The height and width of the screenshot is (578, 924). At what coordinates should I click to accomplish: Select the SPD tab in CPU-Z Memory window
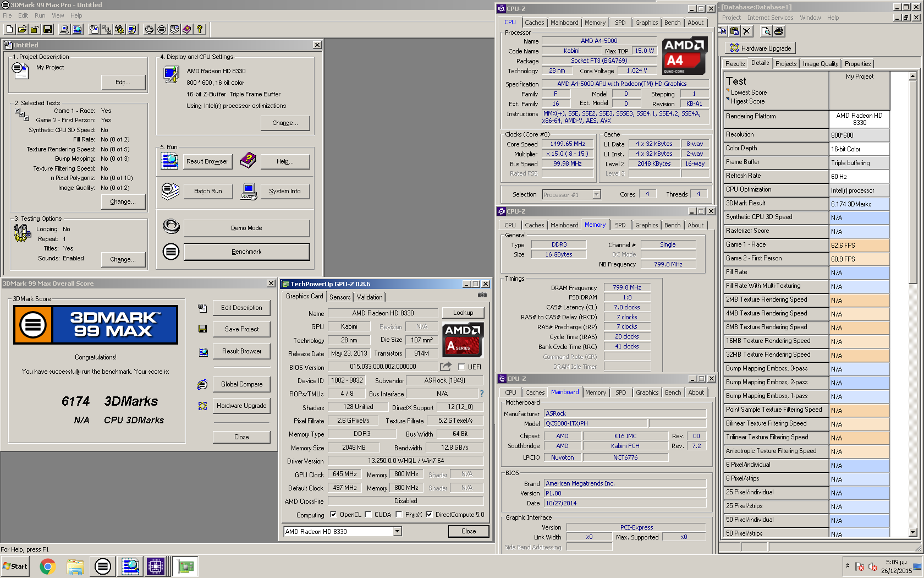pyautogui.click(x=620, y=225)
